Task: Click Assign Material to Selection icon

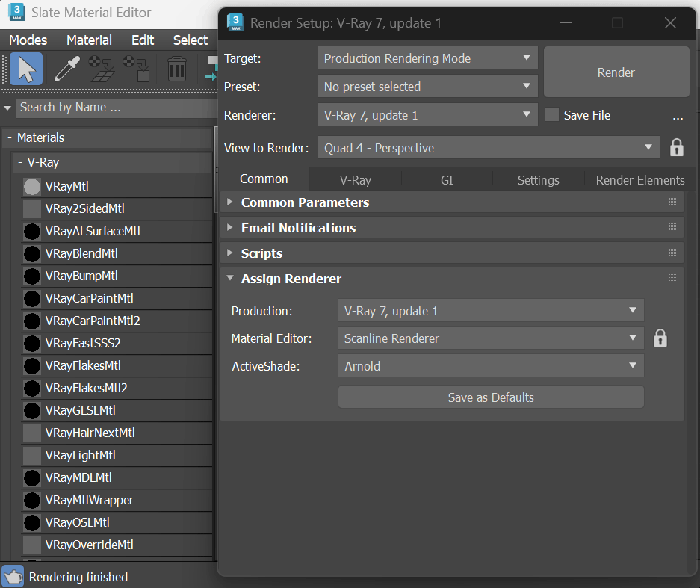Action: 137,69
